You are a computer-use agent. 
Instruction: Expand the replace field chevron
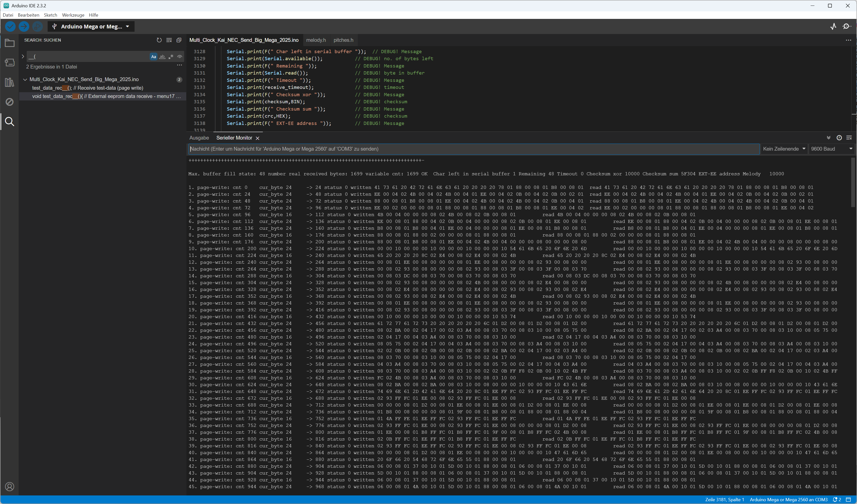pyautogui.click(x=23, y=56)
